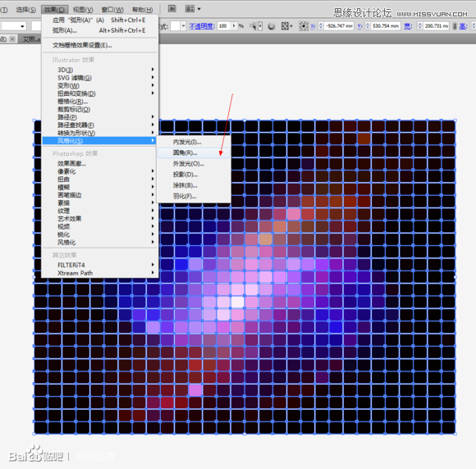Image resolution: width=476 pixels, height=469 pixels.
Task: Open the 视图(V) menu
Action: click(83, 10)
